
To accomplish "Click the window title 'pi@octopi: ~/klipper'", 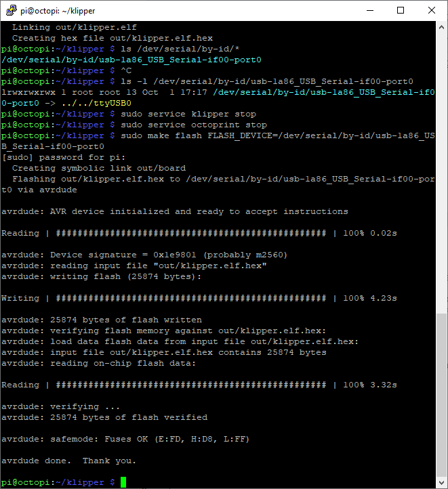I will coord(58,11).
